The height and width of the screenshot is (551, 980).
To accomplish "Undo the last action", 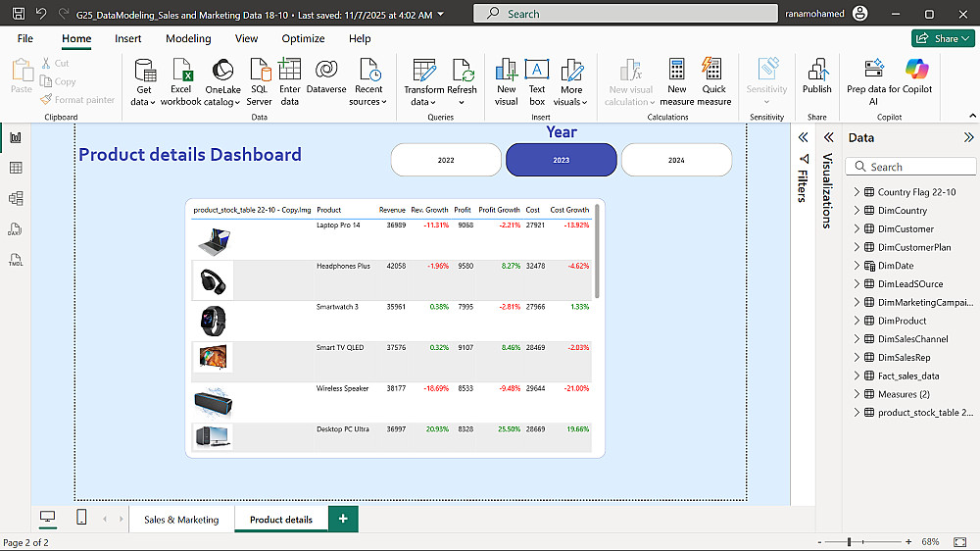I will (41, 13).
